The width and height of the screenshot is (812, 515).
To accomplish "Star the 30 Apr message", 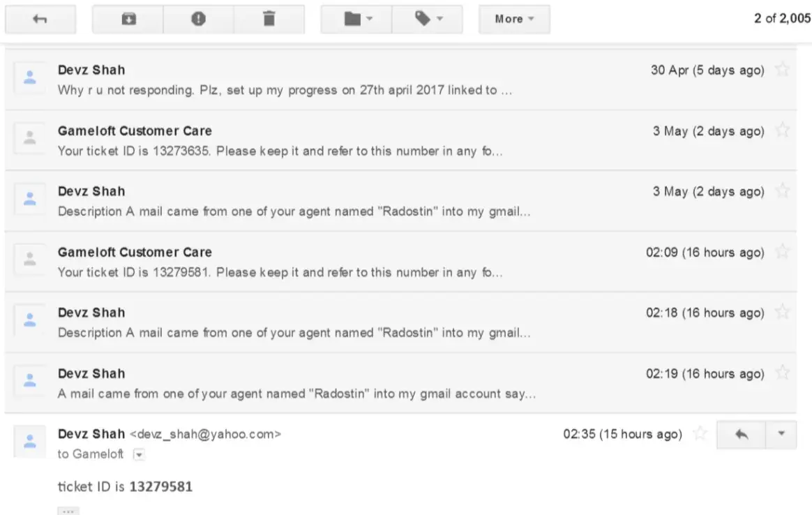I will [783, 70].
